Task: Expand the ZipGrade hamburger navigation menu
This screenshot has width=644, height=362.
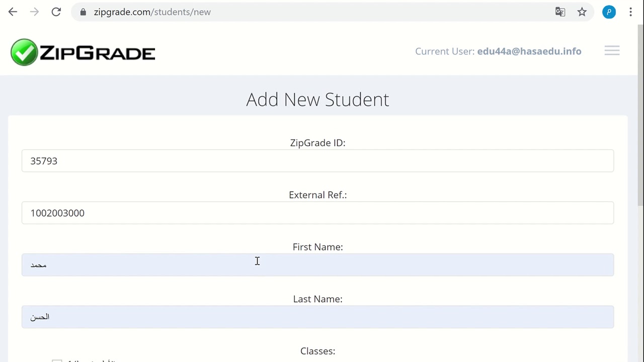Action: click(x=612, y=51)
